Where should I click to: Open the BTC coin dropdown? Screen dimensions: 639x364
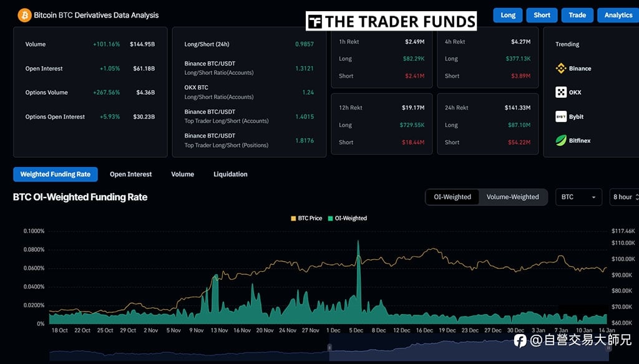578,197
